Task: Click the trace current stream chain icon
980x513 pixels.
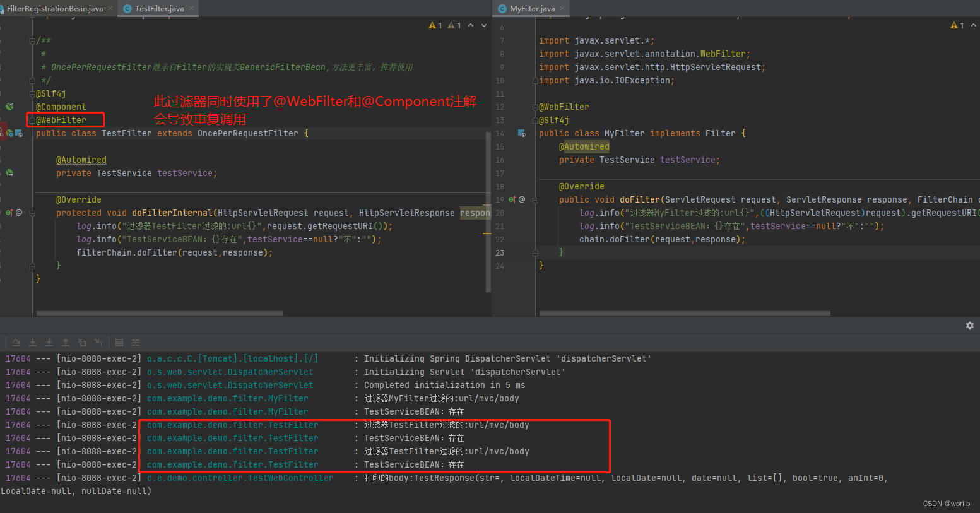Action: (136, 343)
